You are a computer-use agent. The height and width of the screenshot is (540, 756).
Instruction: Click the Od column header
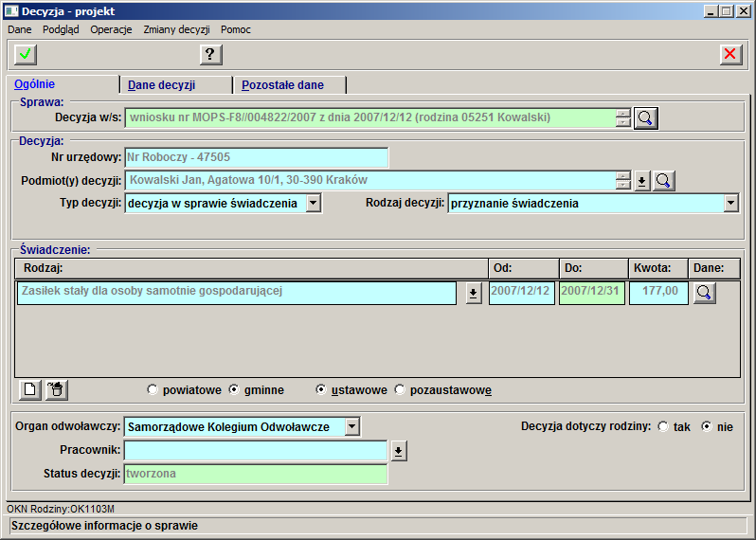pos(524,268)
